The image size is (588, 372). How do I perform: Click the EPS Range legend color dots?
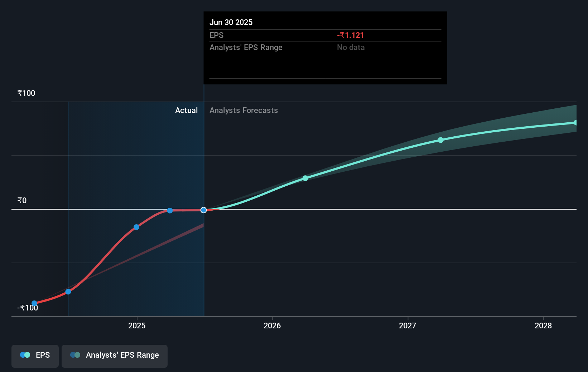(x=75, y=355)
